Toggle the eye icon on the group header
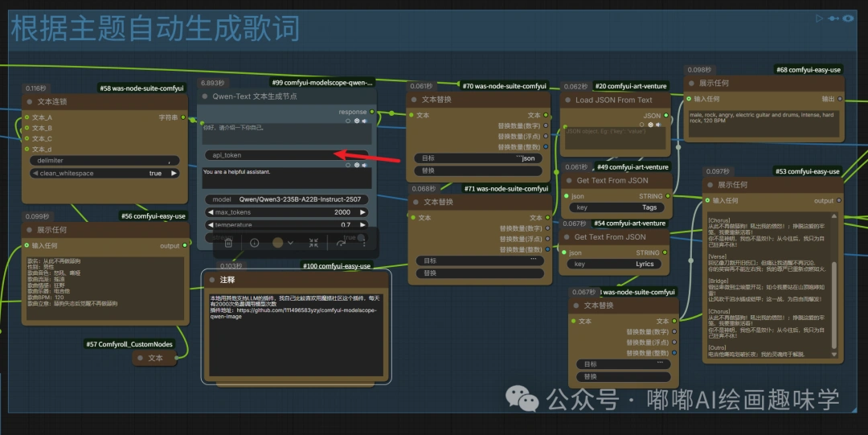The image size is (868, 435). [848, 18]
